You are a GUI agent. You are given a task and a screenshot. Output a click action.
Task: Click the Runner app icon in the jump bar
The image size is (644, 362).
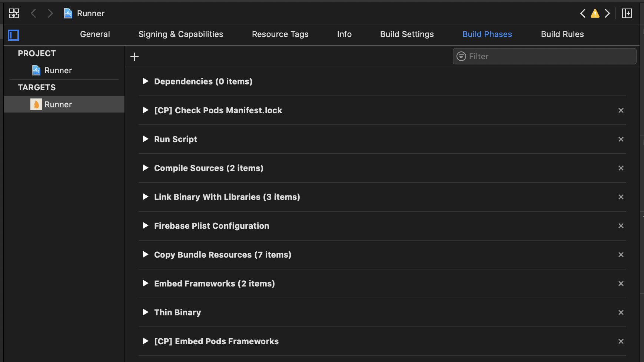pyautogui.click(x=68, y=13)
